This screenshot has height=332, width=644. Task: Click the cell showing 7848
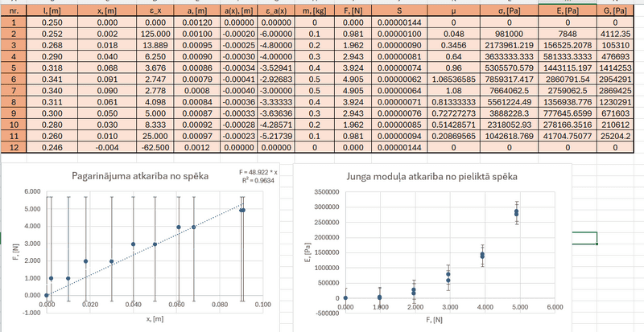point(568,34)
